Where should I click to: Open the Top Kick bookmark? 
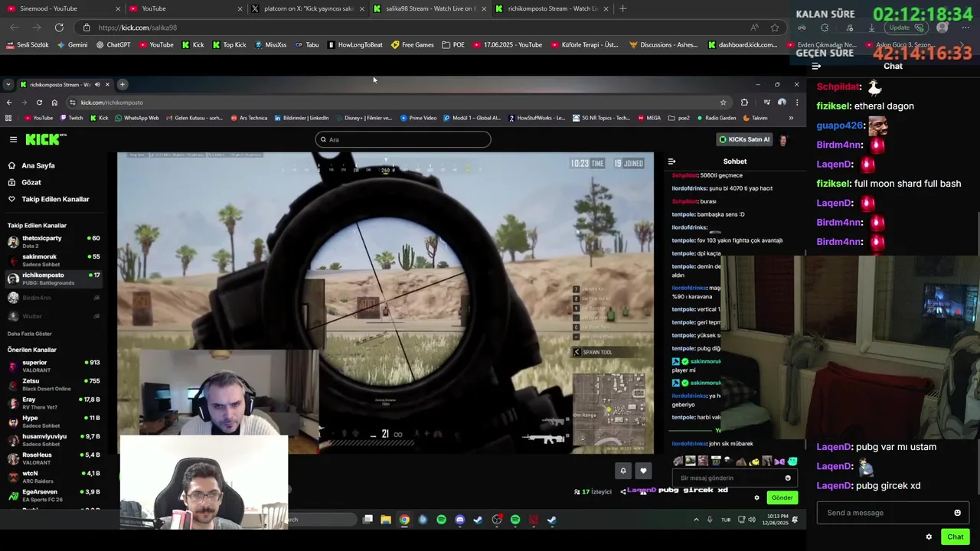(230, 45)
